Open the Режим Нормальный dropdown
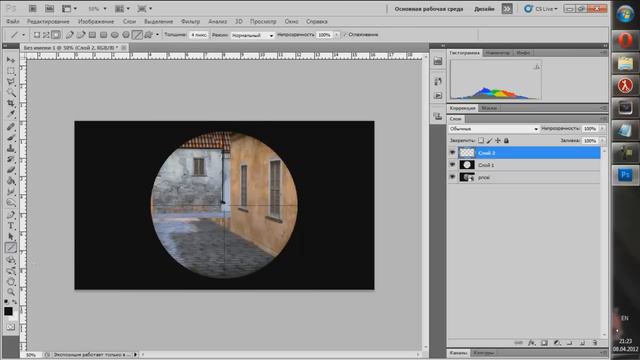This screenshot has height=360, width=640. click(253, 36)
